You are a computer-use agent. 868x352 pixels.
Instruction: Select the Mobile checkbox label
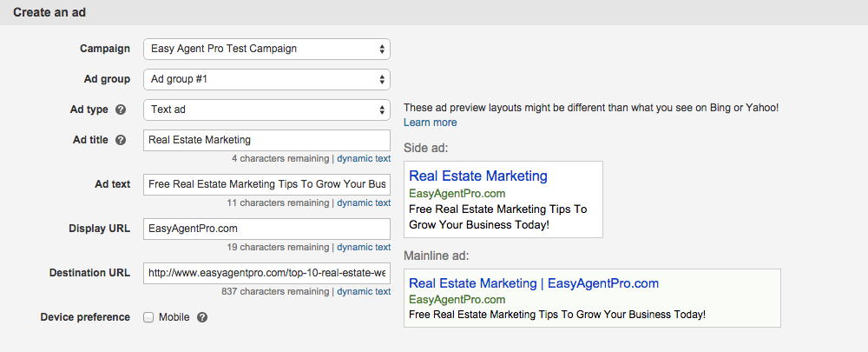pos(174,317)
